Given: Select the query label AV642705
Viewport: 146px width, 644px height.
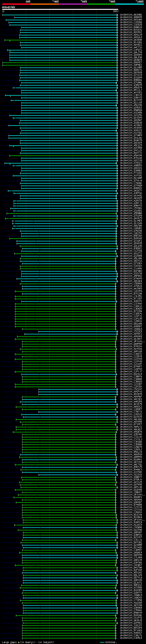Looking at the screenshot, I should point(8,7).
